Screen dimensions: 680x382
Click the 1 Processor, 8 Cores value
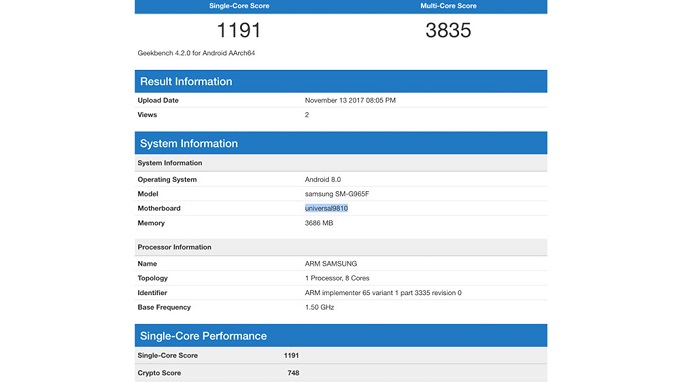[337, 278]
